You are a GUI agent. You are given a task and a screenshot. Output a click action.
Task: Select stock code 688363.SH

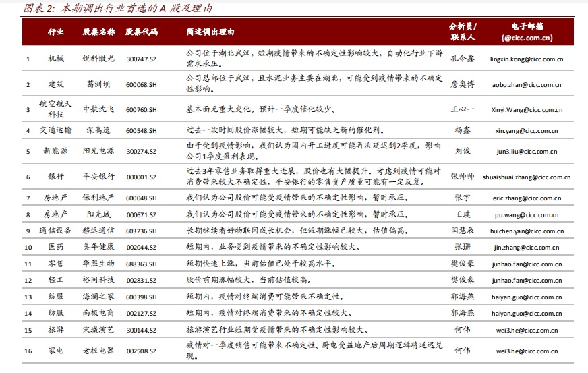[142, 264]
